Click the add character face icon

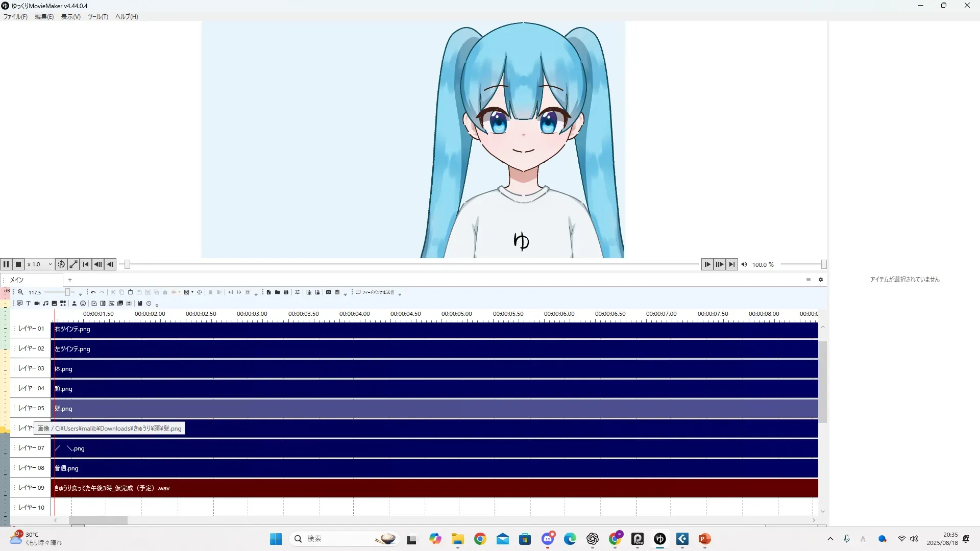[83, 304]
